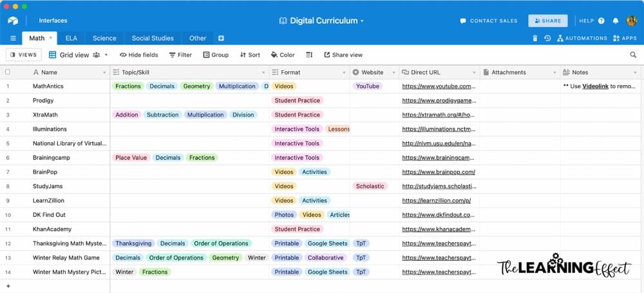
Task: Click the book icon next to Digital Curriculum
Action: coord(283,21)
